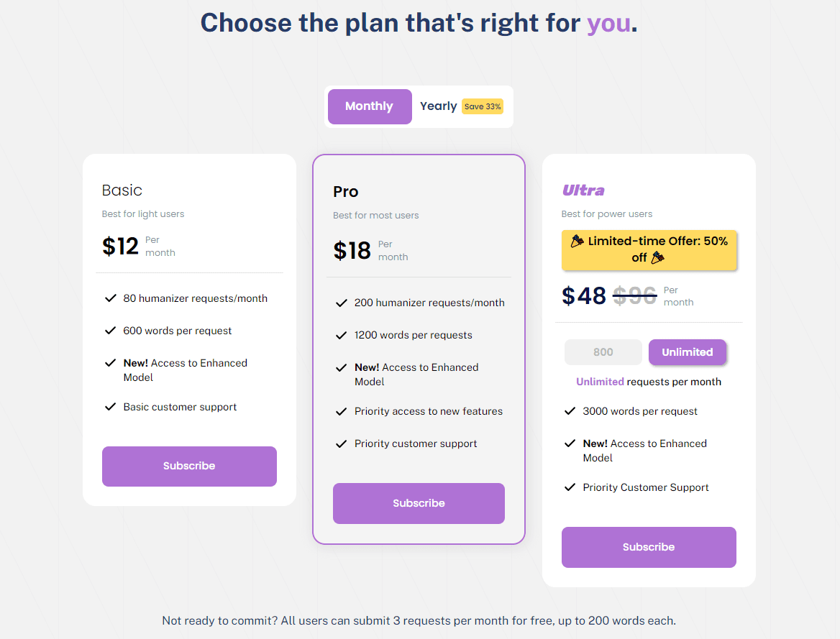Screen dimensions: 840x639
Task: Subscribe to the Basic plan
Action: click(189, 466)
